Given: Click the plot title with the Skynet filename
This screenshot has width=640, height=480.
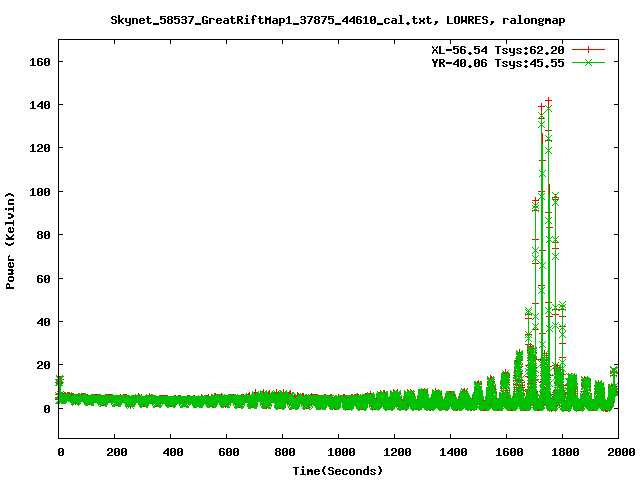Looking at the screenshot, I should click(338, 20).
